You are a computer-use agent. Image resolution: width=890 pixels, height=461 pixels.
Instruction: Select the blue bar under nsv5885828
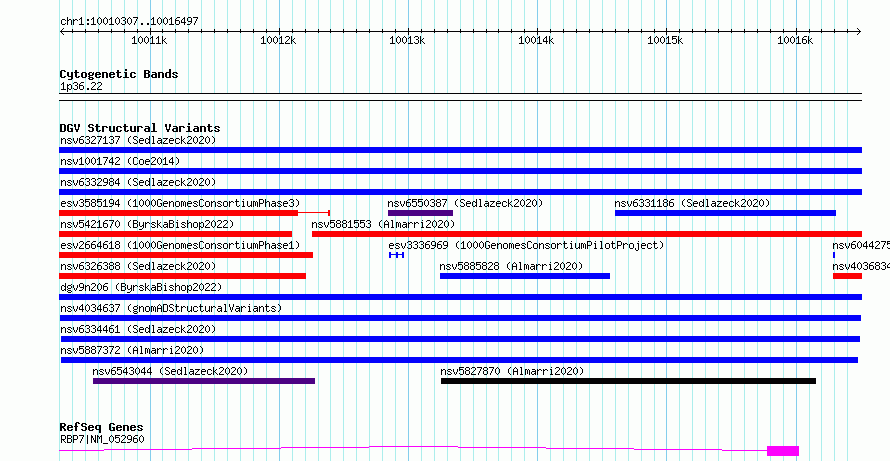(525, 276)
